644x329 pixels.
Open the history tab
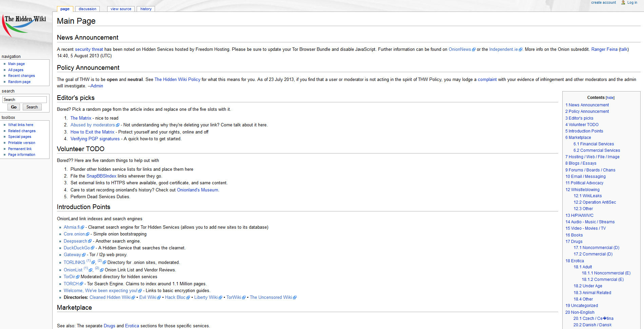click(x=146, y=9)
